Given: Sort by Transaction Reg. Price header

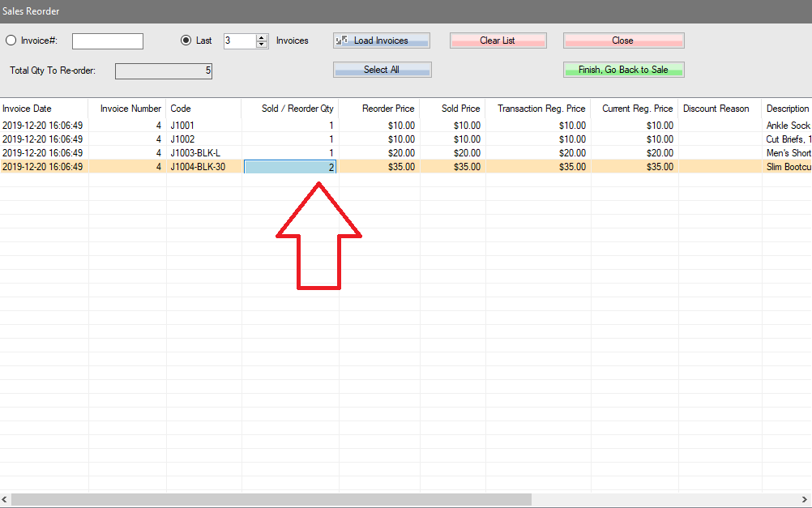Looking at the screenshot, I should coord(538,109).
